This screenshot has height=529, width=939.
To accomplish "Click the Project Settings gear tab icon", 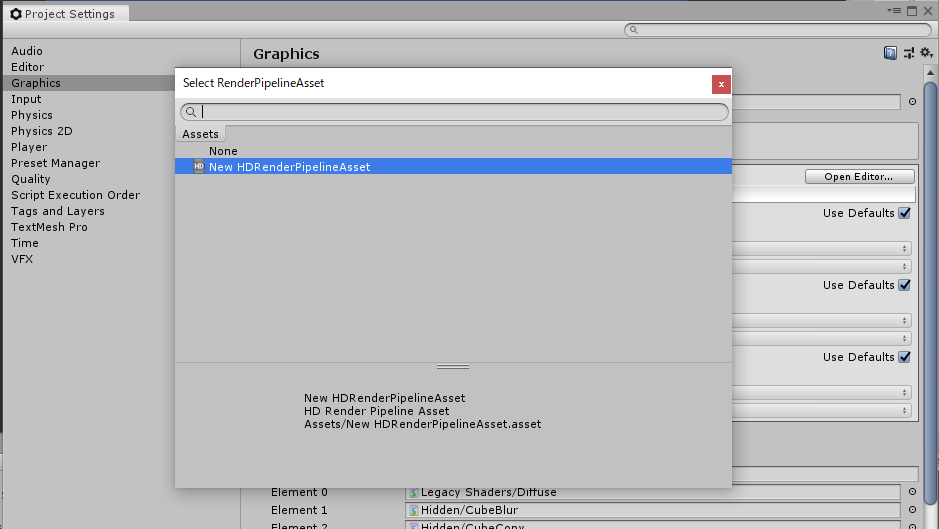I will (16, 14).
